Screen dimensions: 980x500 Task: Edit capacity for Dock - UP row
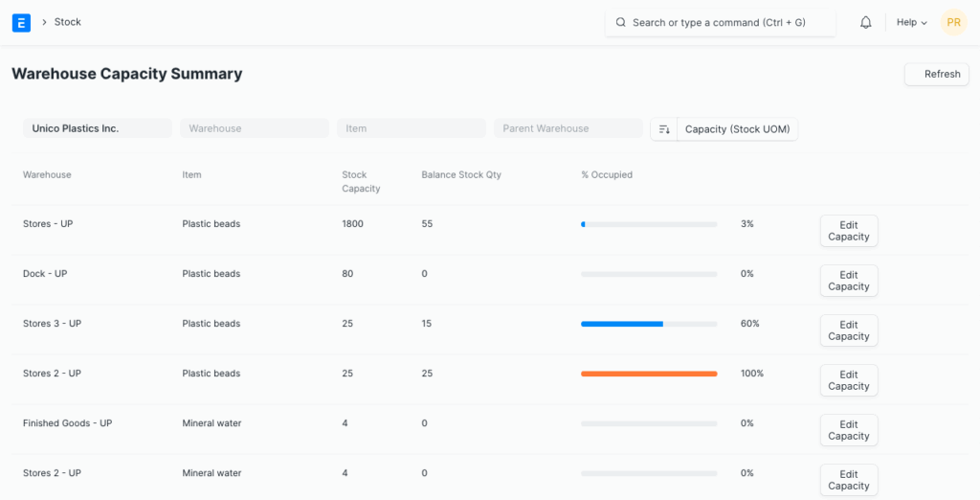848,281
